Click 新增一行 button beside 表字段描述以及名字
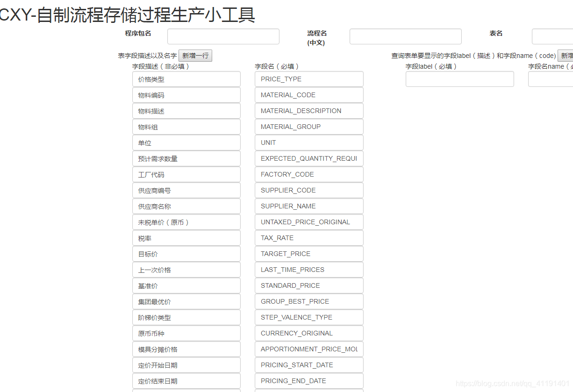573x392 pixels. pos(195,56)
